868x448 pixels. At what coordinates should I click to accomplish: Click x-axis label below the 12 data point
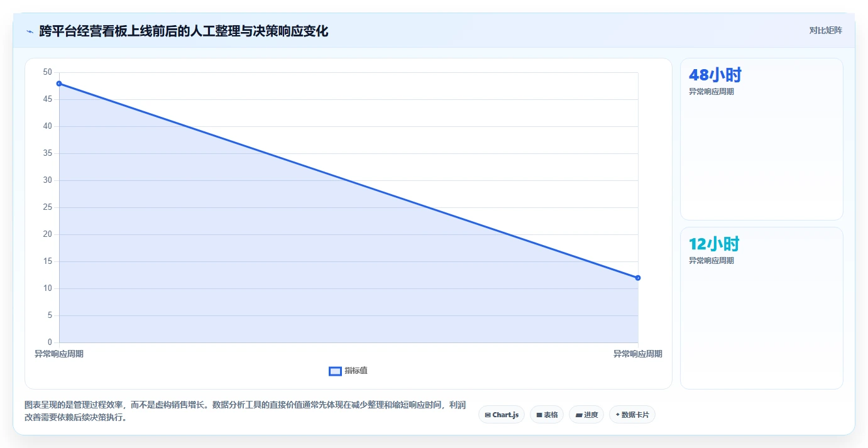click(x=638, y=354)
